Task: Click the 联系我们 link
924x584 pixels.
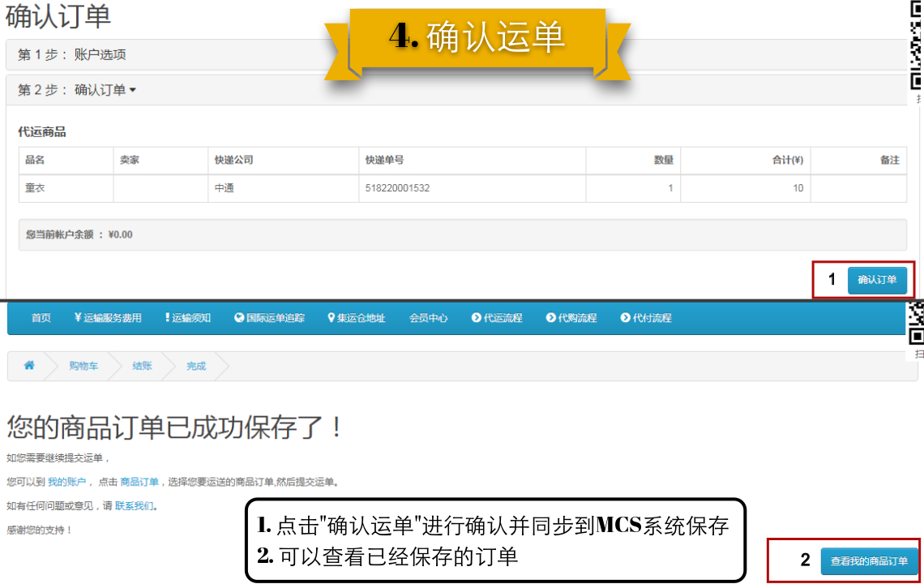Action: click(x=135, y=506)
